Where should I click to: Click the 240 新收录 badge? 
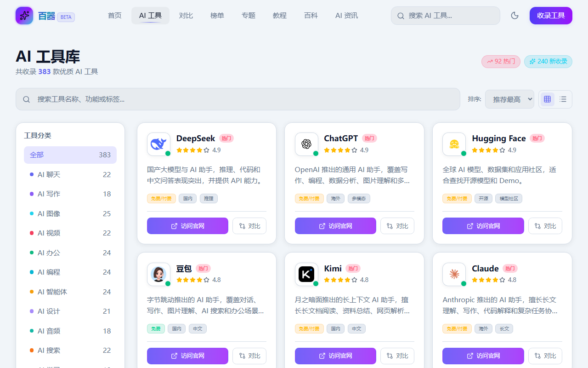(x=548, y=62)
